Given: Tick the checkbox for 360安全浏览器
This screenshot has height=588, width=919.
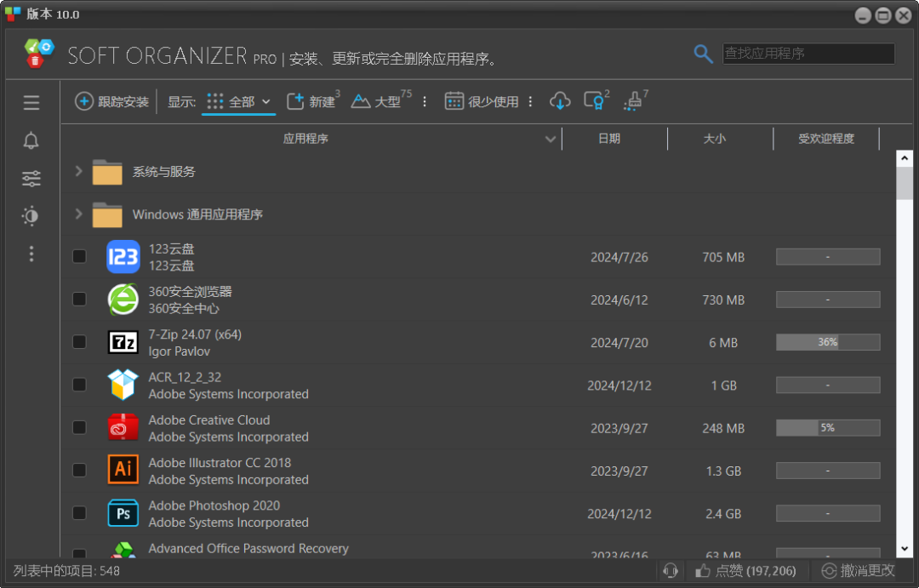Looking at the screenshot, I should pos(79,299).
